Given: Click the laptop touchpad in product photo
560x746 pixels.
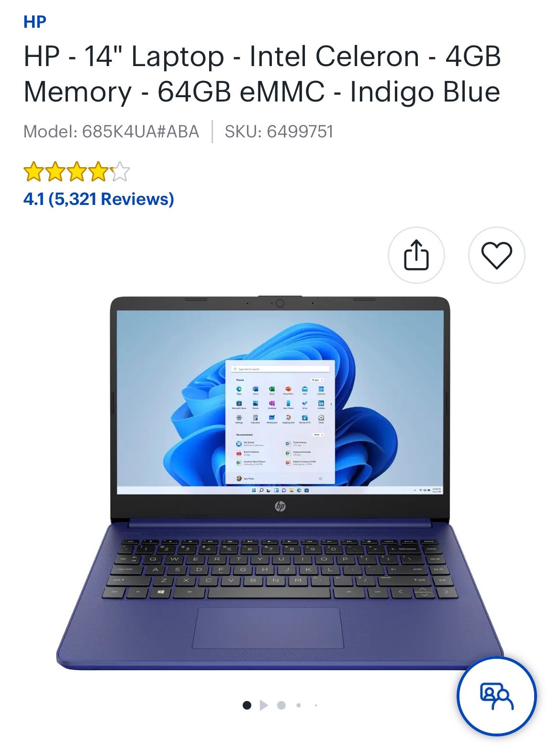Looking at the screenshot, I should click(x=268, y=628).
